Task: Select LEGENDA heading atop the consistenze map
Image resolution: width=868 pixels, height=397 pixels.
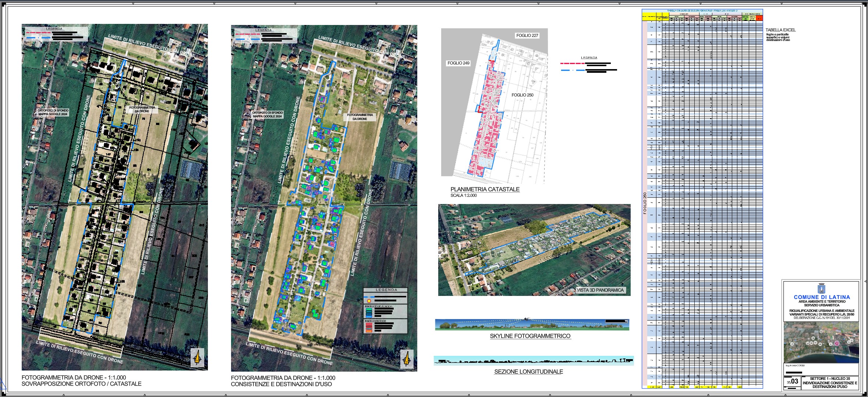Action: click(x=263, y=30)
